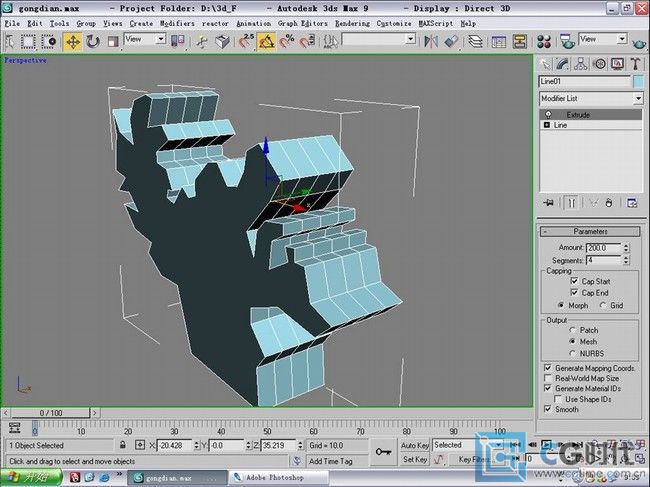Toggle Percent Snap icon
This screenshot has height=487, width=650.
click(286, 41)
